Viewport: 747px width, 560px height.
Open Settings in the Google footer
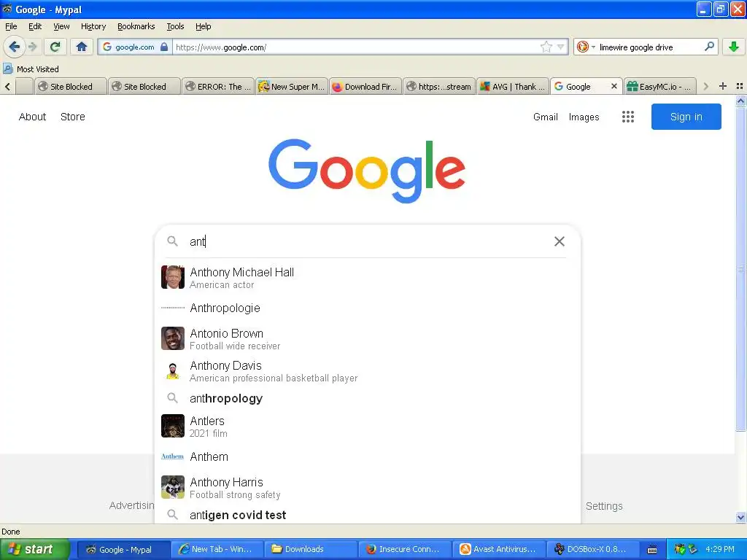(603, 506)
